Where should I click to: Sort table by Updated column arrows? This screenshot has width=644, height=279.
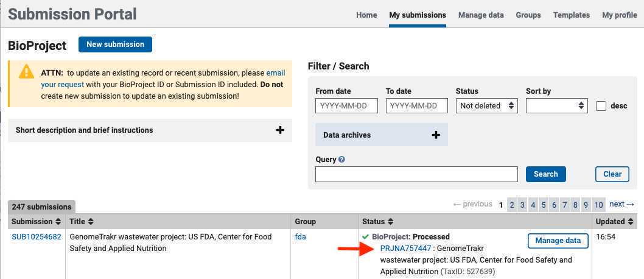coord(630,222)
